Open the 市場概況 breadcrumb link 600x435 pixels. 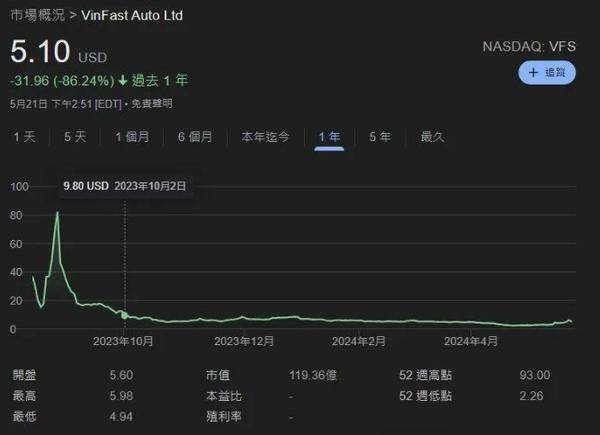[39, 16]
